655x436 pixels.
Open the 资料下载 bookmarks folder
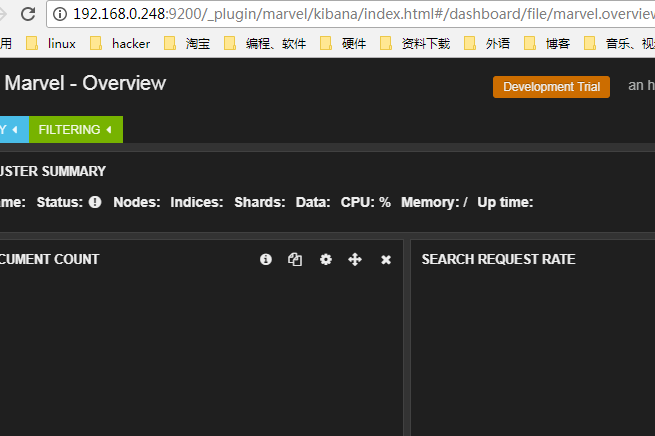415,43
